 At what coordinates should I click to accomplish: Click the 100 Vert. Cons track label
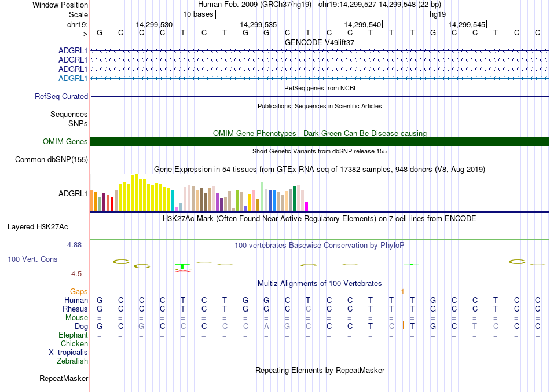tap(32, 259)
